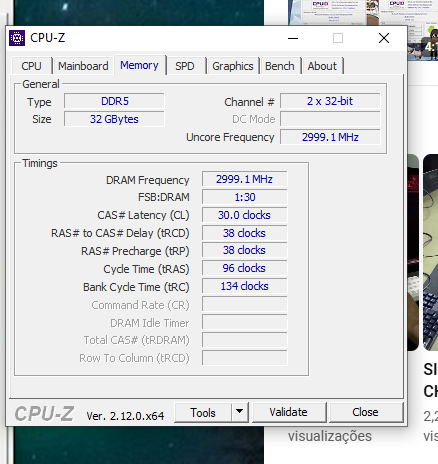Click the tRAS 96 clocks value
This screenshot has height=464, width=438.
point(244,268)
